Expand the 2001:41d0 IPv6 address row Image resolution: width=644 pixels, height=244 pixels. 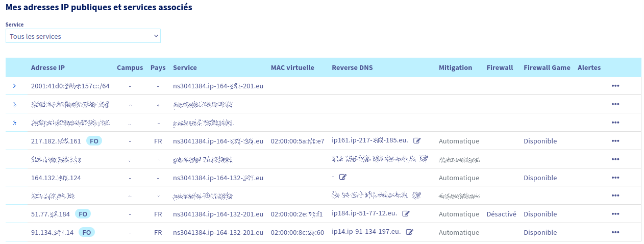[14, 86]
